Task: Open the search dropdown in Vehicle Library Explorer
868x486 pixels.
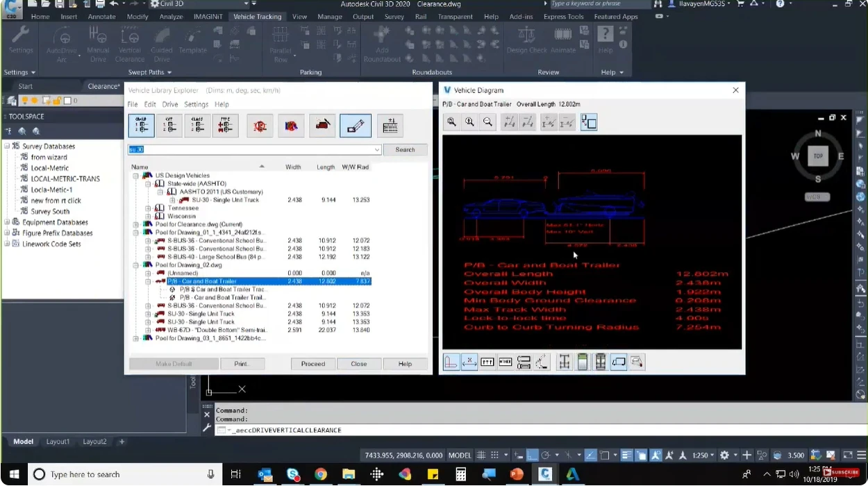Action: [x=377, y=149]
